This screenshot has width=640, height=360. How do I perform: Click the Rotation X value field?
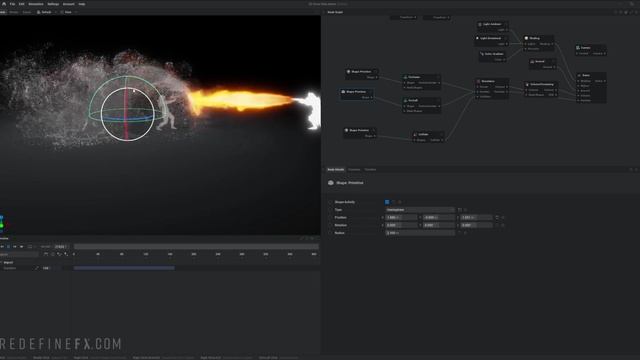(402, 225)
